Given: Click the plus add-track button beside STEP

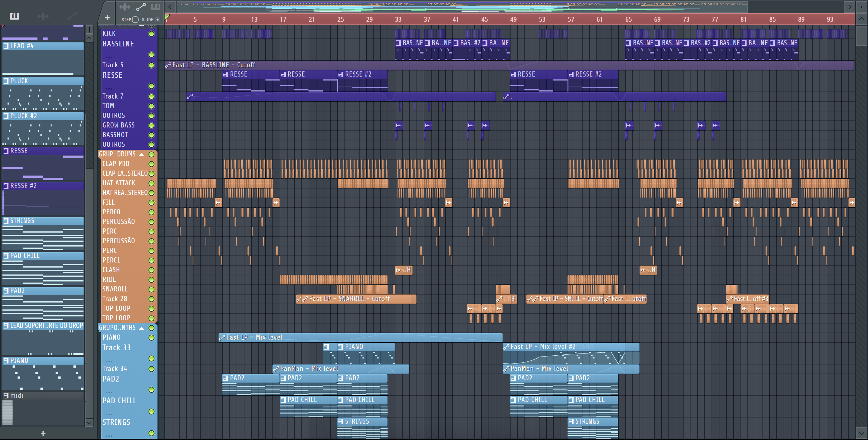Looking at the screenshot, I should point(108,18).
